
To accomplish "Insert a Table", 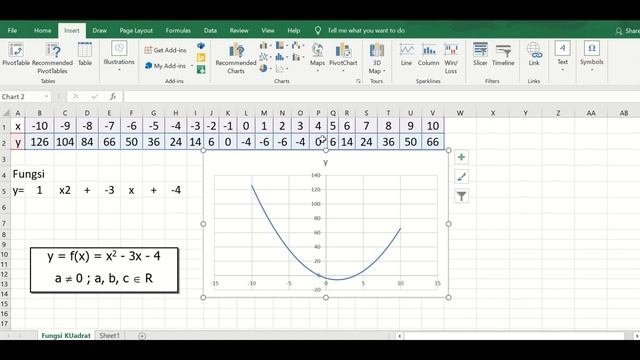I will coord(84,54).
